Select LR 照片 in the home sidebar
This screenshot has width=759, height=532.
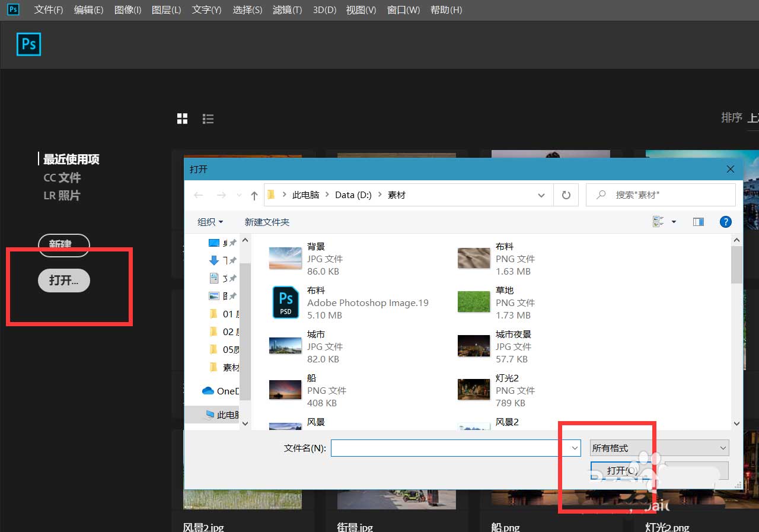click(x=62, y=195)
